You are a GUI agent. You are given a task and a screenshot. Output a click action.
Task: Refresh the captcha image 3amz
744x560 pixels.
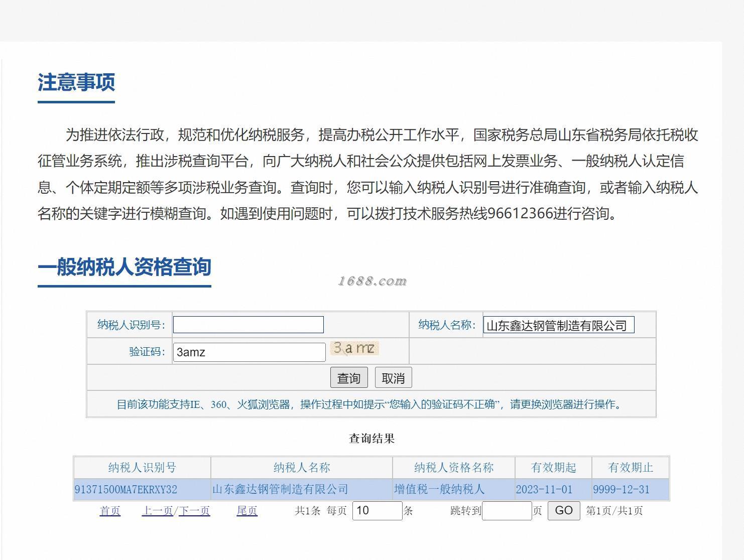click(354, 348)
